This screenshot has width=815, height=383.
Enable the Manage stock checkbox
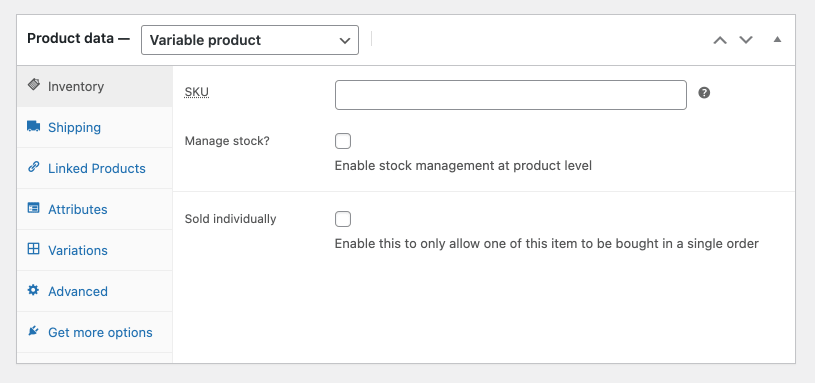(343, 141)
